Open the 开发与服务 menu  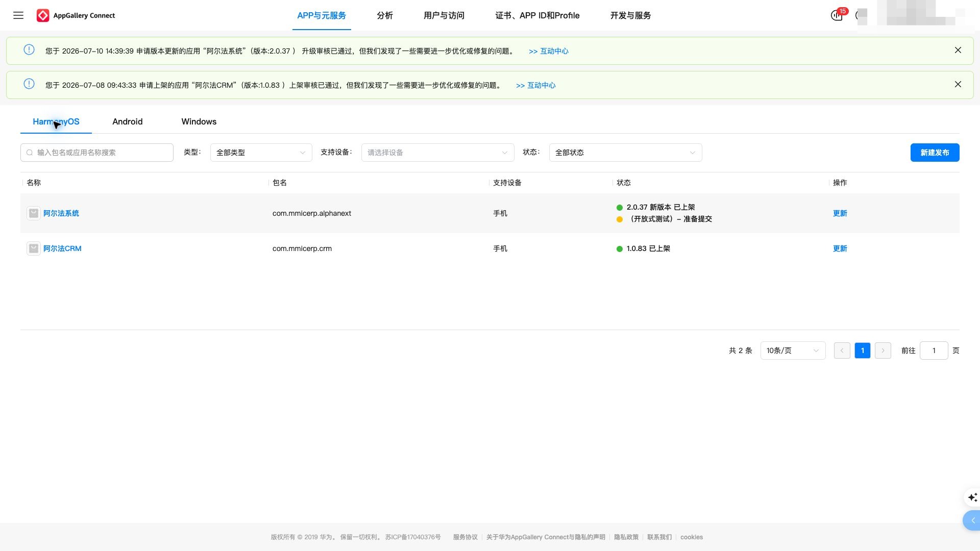tap(630, 15)
